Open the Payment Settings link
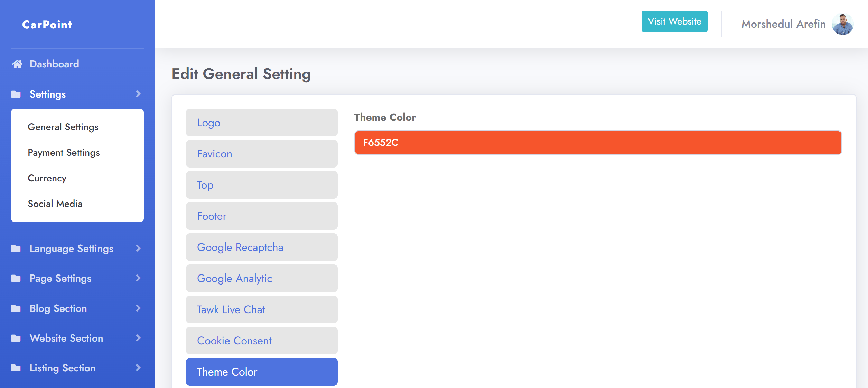868x388 pixels. 64,153
